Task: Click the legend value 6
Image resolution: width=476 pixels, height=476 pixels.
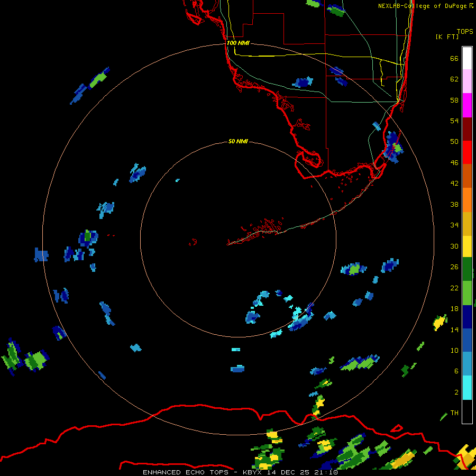Action: 456,371
